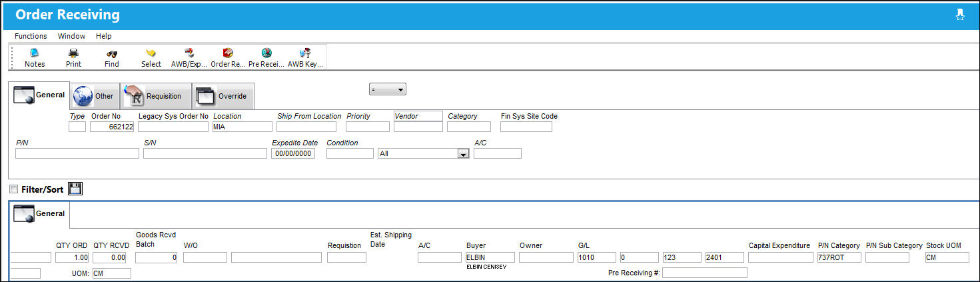Click the Legacy Sys Order No field
Screen dimensions: 980x282
point(173,127)
